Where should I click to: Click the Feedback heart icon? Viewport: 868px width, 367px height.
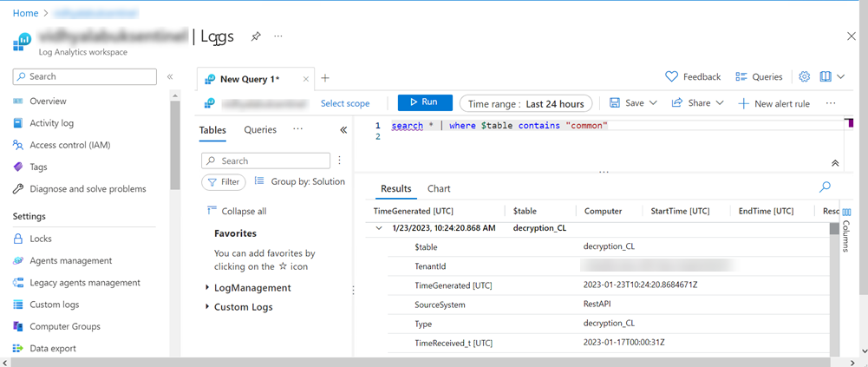(671, 77)
